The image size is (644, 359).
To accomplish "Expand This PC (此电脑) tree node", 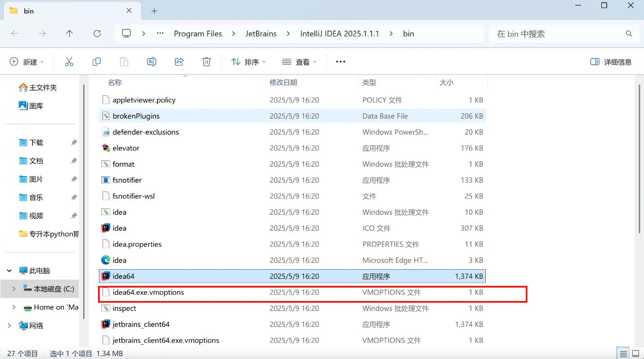I will coord(9,270).
